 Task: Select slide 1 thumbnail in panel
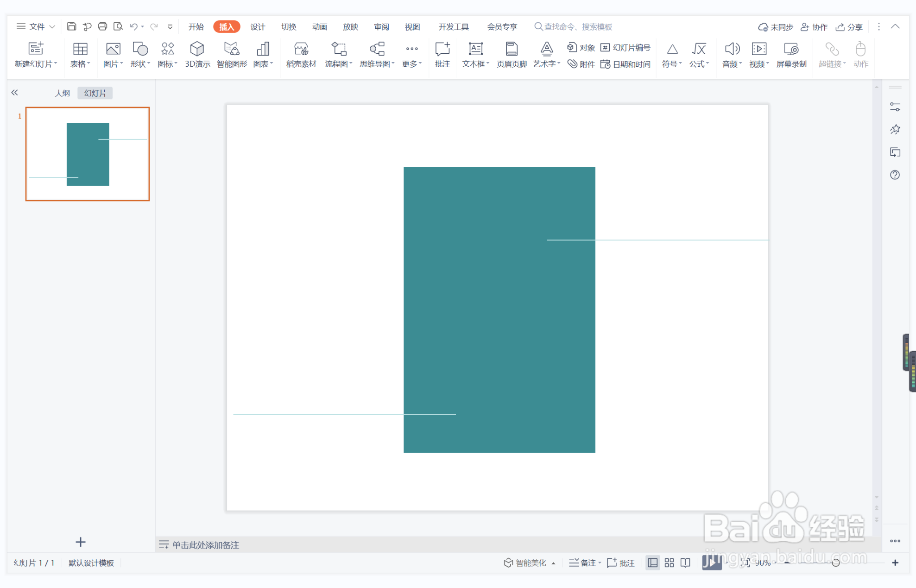[88, 154]
